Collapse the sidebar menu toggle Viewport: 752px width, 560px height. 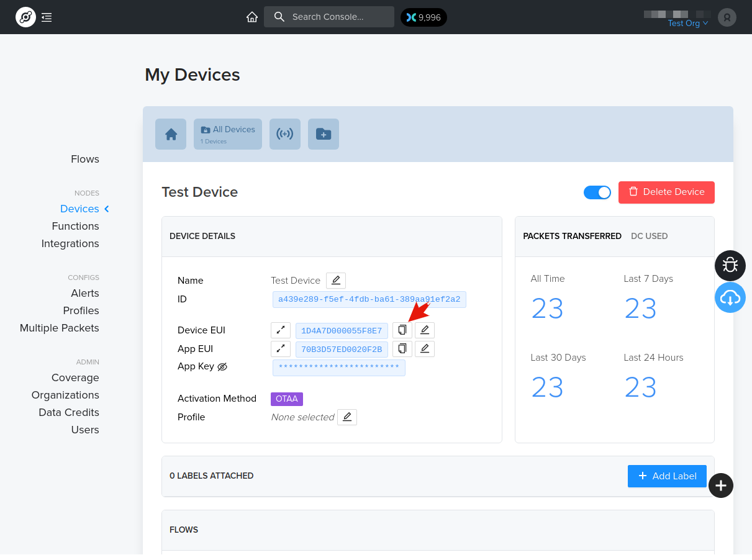(47, 17)
